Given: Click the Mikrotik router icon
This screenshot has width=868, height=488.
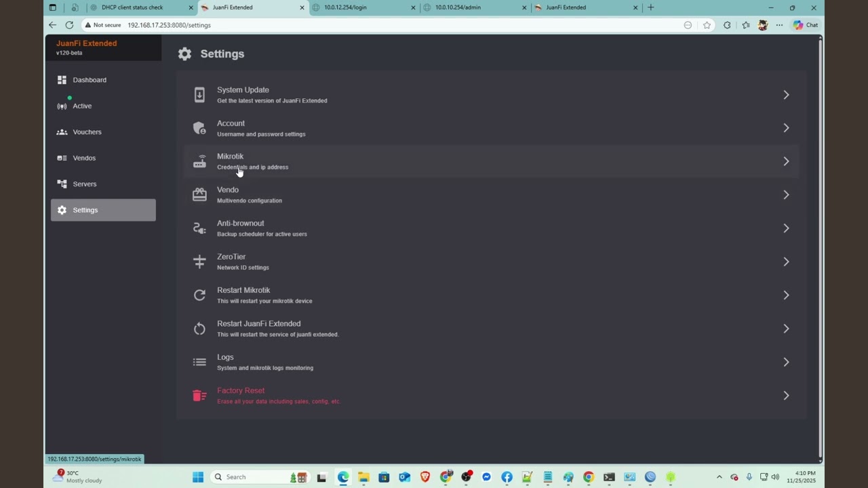Looking at the screenshot, I should [x=199, y=161].
